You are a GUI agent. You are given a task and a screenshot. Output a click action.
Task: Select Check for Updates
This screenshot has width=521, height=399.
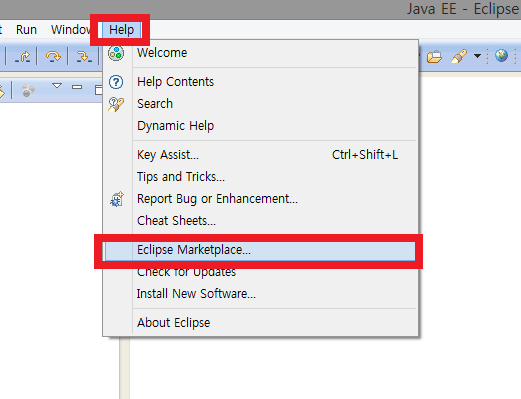click(260, 272)
